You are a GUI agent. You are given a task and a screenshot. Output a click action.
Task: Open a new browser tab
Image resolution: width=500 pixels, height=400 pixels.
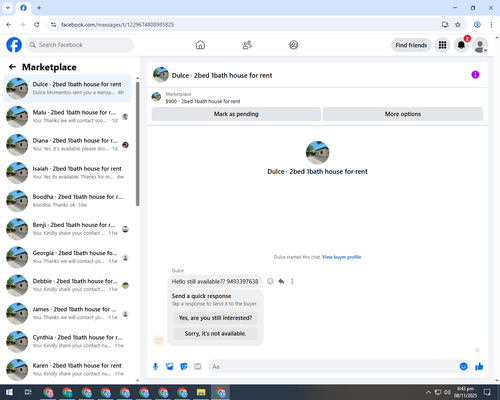pyautogui.click(x=39, y=8)
